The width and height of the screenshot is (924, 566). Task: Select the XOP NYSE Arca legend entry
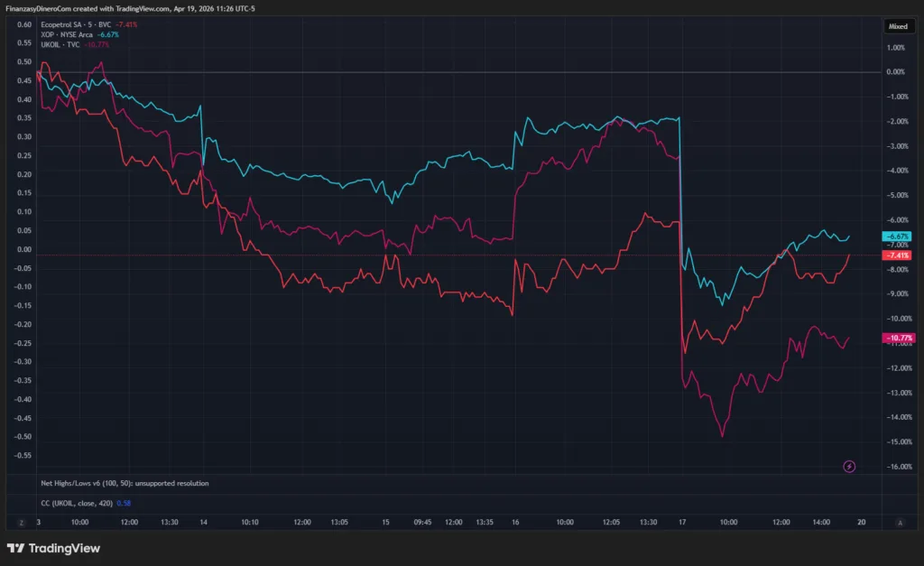pos(67,34)
